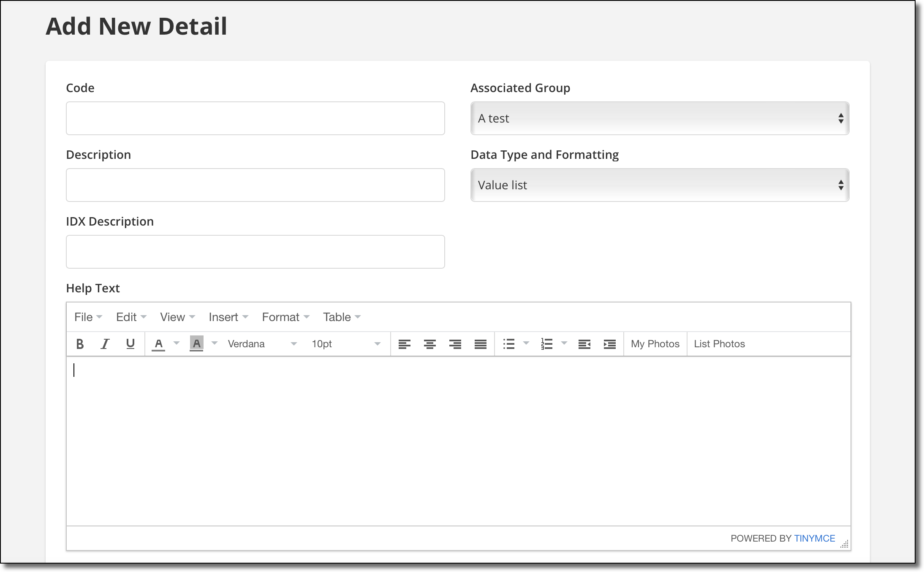The width and height of the screenshot is (924, 572).
Task: Open Verdana font family dropdown
Action: (x=262, y=344)
